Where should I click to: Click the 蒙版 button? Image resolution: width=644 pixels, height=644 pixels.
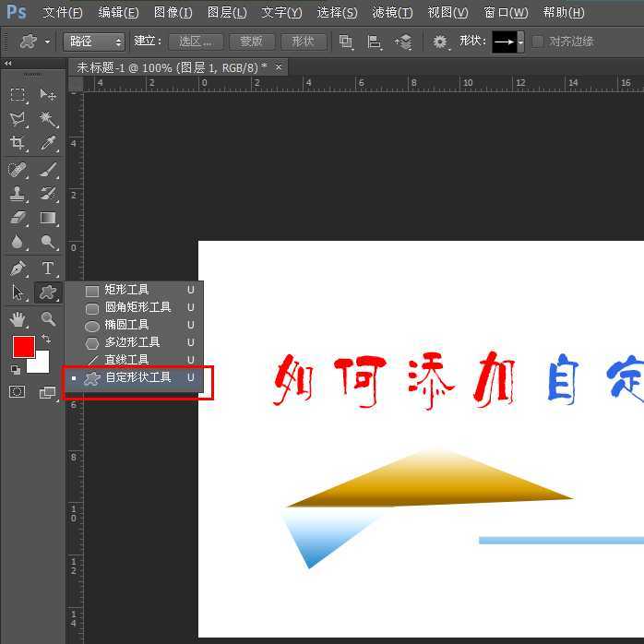pyautogui.click(x=251, y=42)
